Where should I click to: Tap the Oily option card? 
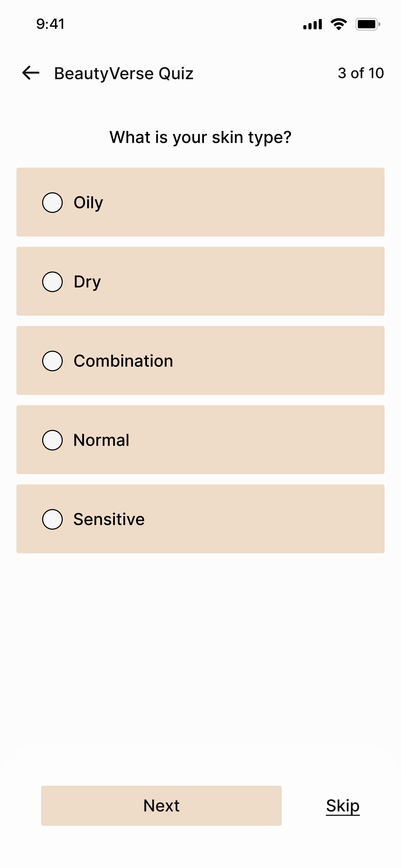(200, 202)
